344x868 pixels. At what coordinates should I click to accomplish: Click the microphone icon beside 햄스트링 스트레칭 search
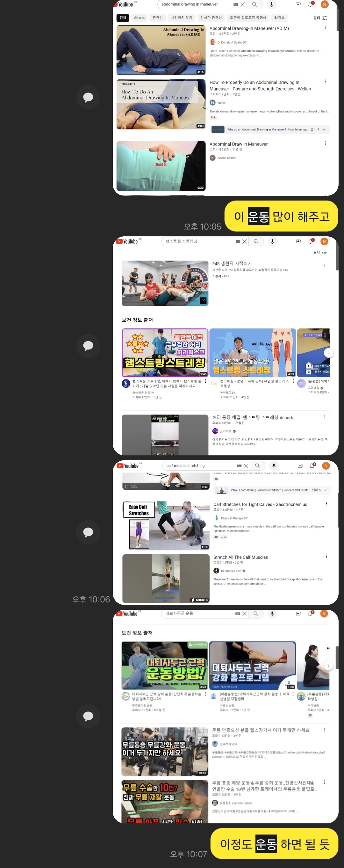pos(273,241)
